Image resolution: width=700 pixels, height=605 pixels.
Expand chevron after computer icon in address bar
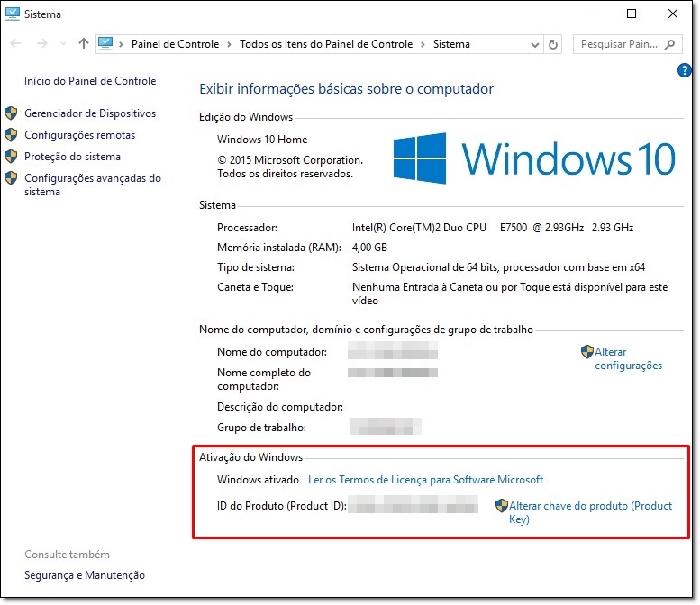(x=121, y=45)
